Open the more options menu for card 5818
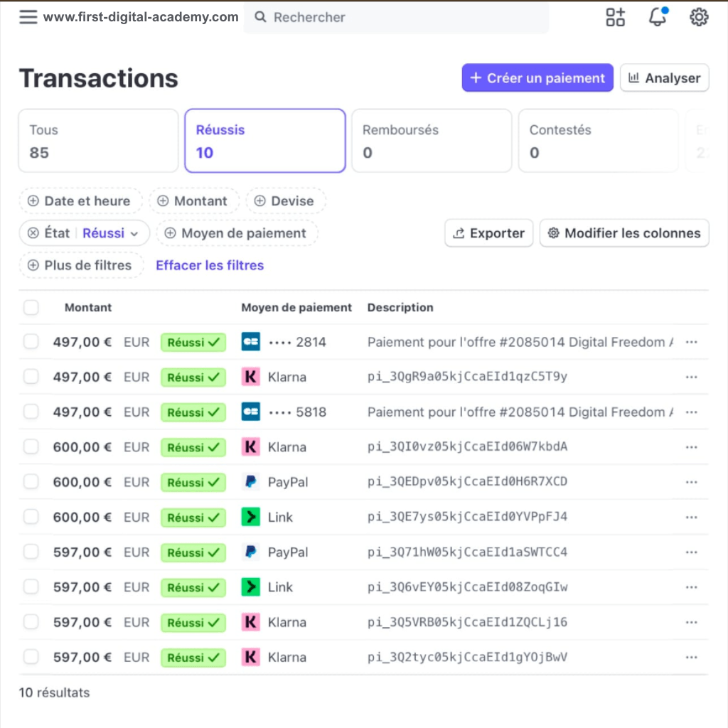Viewport: 728px width, 728px height. coord(691,412)
